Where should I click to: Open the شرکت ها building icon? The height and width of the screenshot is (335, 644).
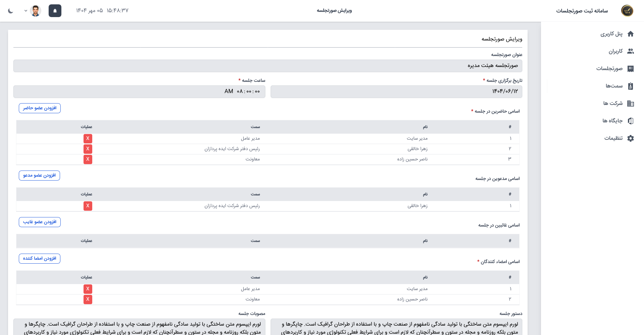[x=630, y=104]
